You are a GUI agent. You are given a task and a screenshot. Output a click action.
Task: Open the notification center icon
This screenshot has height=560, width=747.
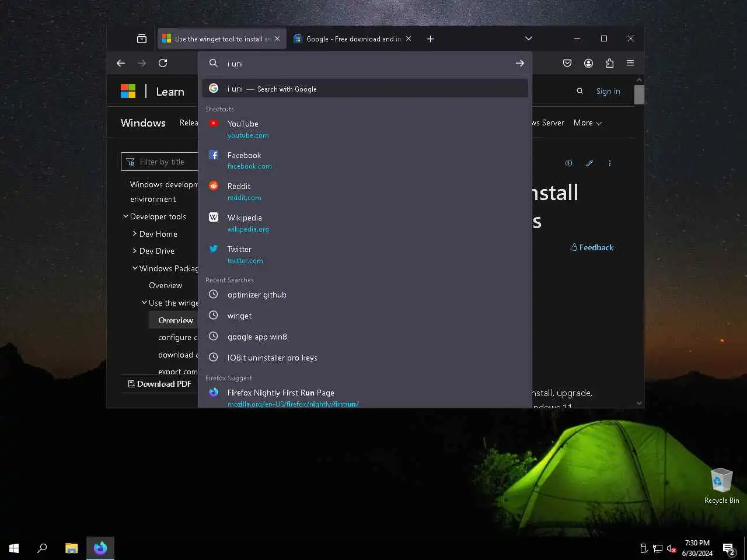[729, 548]
